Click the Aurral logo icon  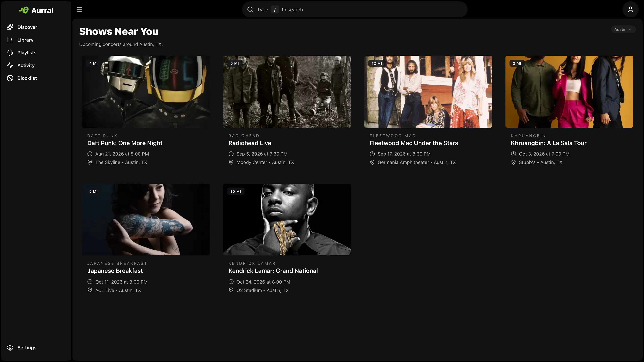point(24,10)
